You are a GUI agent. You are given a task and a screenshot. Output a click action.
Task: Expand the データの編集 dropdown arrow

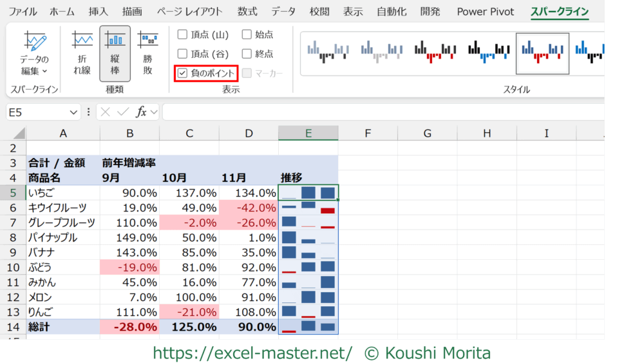44,72
